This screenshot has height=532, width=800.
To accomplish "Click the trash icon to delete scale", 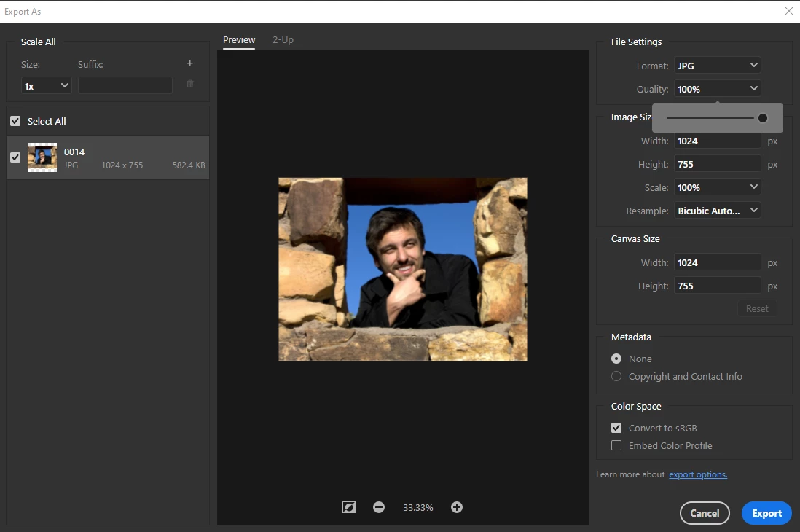I will (189, 85).
